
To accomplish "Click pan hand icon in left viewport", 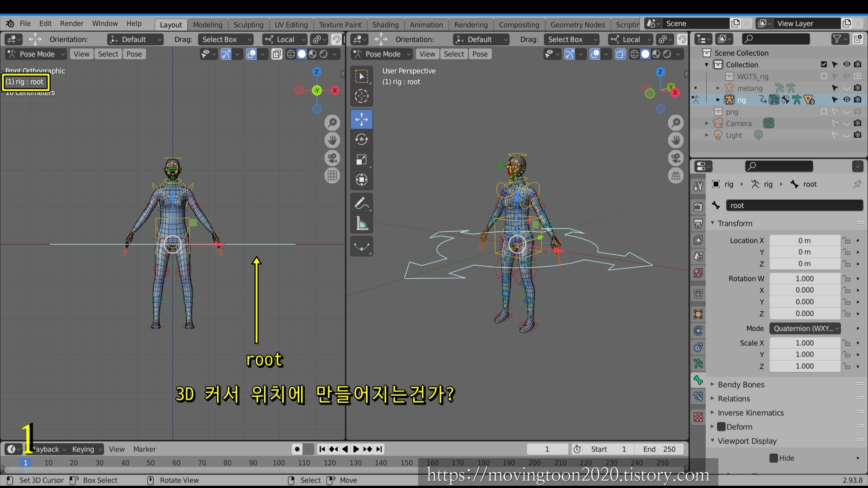I will click(332, 140).
